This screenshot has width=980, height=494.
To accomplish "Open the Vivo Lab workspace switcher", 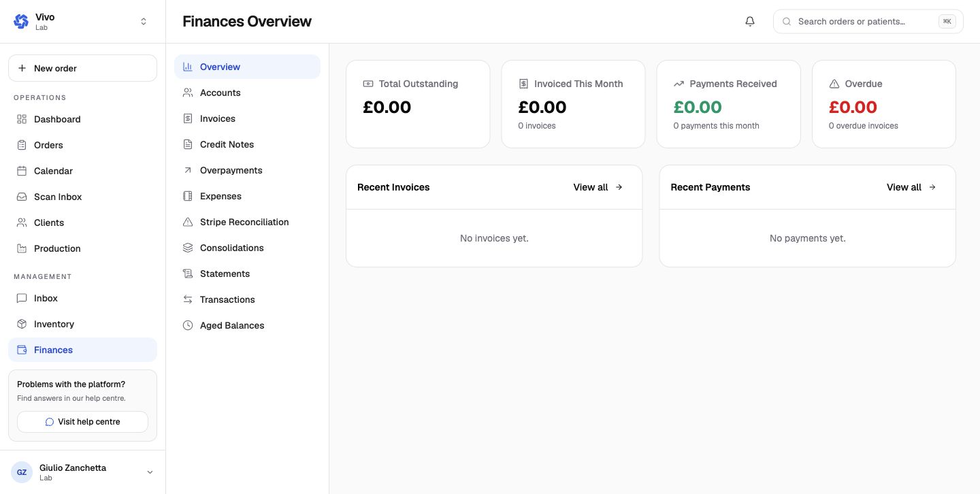I will pos(82,22).
